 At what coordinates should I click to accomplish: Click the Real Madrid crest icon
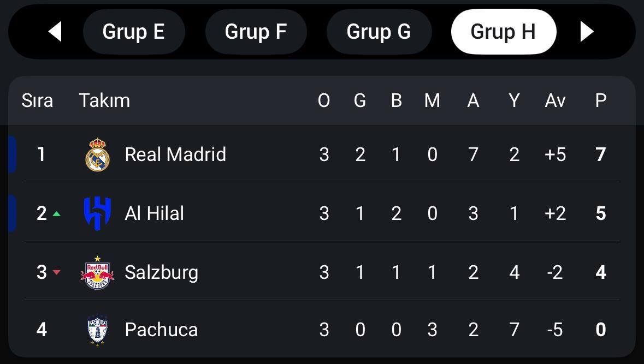tap(97, 154)
